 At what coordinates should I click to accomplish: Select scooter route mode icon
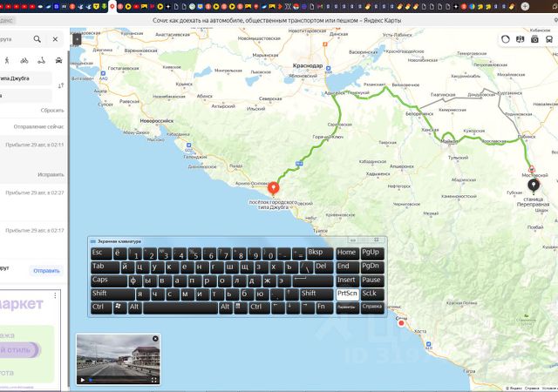(42, 60)
